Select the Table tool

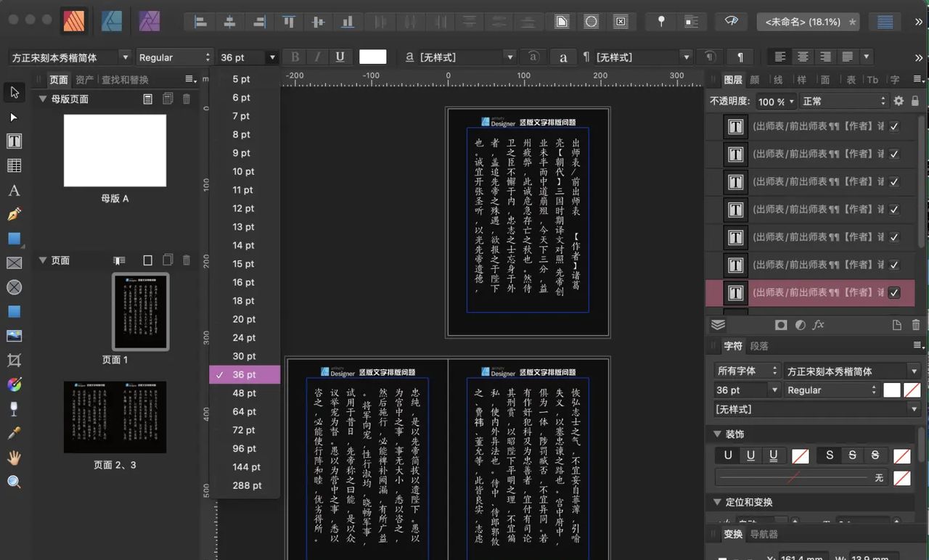click(x=14, y=165)
